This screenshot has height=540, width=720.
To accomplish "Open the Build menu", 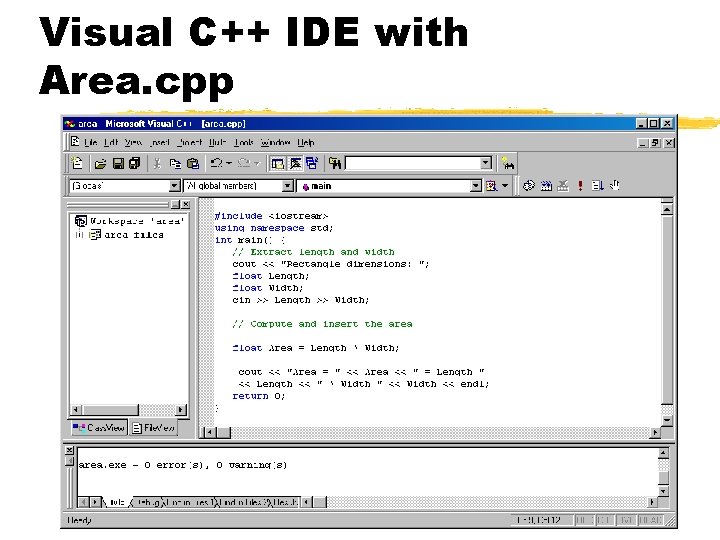I will point(217,142).
